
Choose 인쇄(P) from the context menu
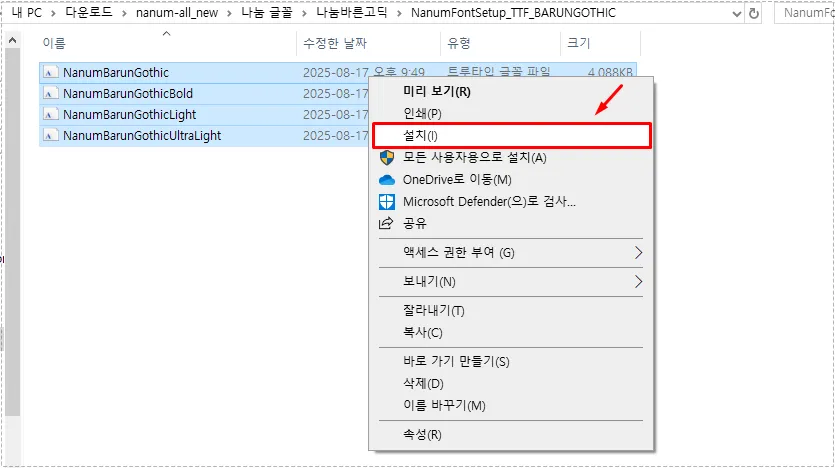coord(511,113)
